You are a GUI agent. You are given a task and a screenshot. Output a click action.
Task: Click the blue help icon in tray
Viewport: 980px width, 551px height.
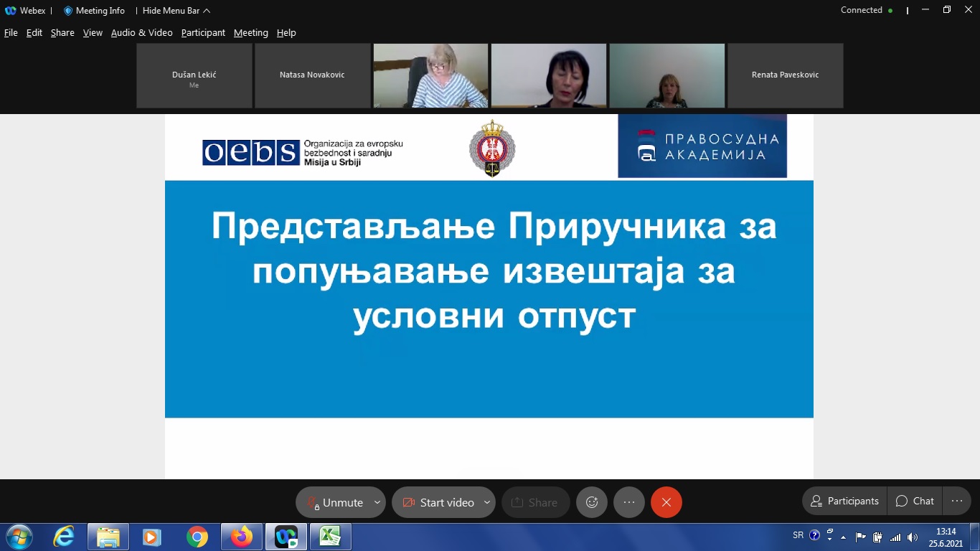pos(814,535)
